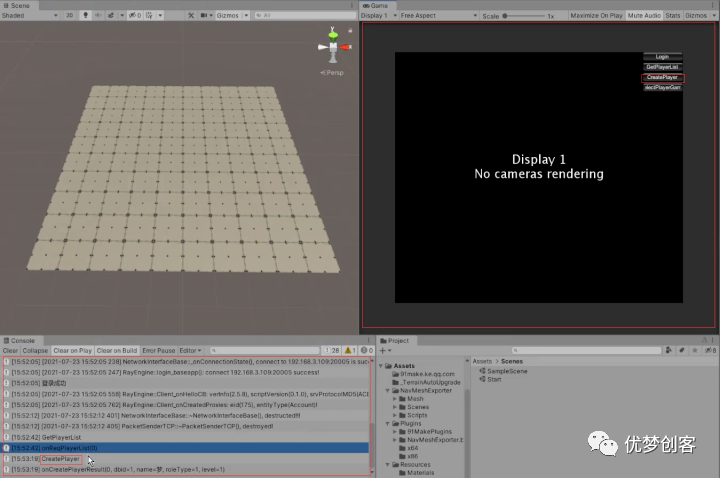Toggle the 2D scene view button
The height and width of the screenshot is (478, 720).
(69, 15)
